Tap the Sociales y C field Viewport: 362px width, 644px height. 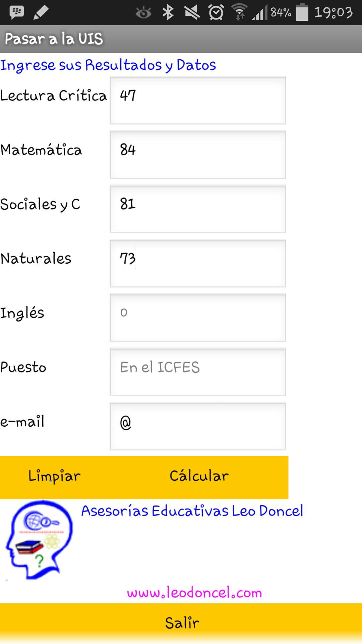198,209
